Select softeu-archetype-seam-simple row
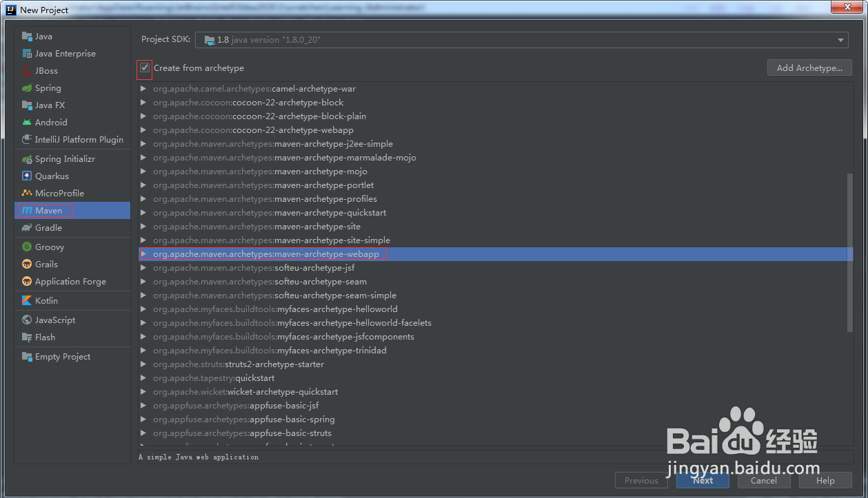This screenshot has height=498, width=868. pos(495,295)
